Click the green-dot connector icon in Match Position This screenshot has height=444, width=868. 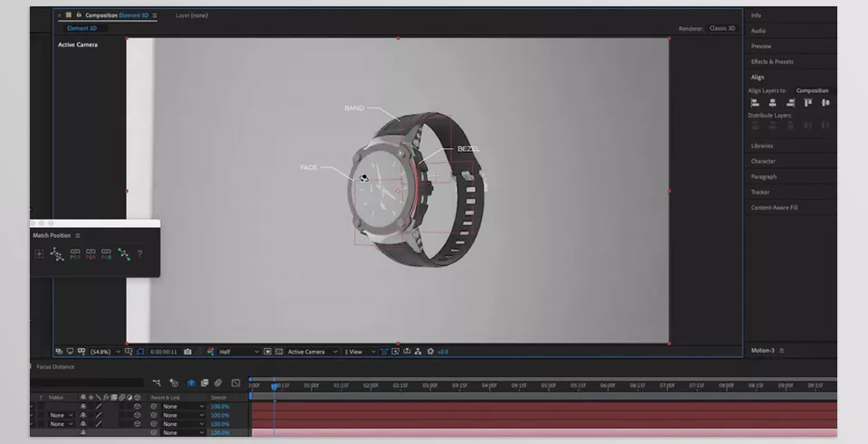point(124,254)
